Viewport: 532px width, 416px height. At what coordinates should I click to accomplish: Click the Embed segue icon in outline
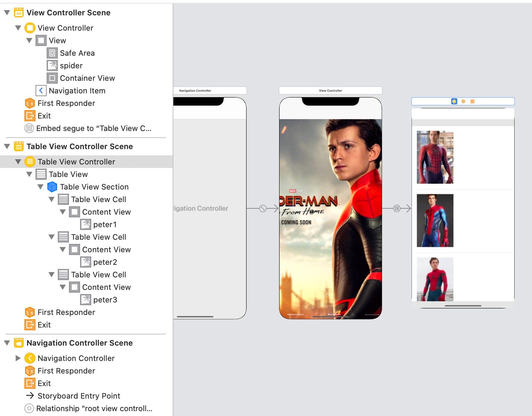point(29,128)
